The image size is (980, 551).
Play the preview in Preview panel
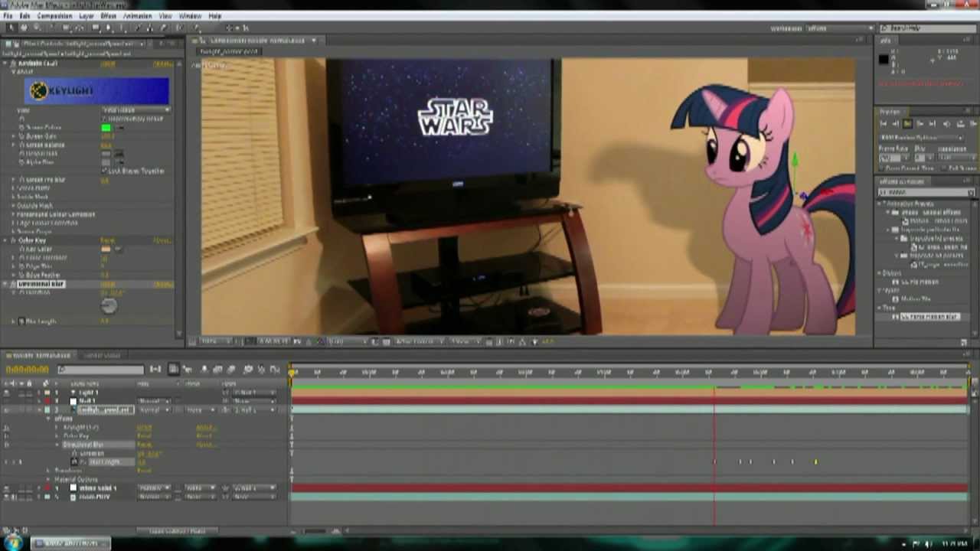coord(908,123)
